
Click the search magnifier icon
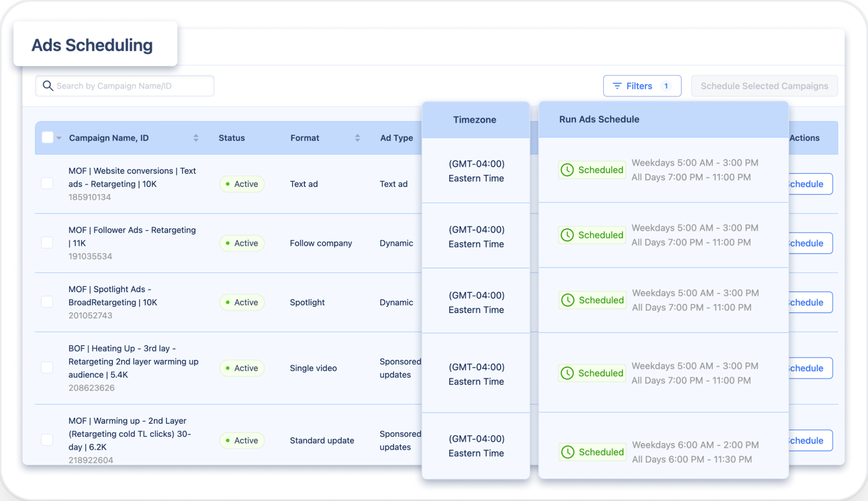[x=48, y=86]
